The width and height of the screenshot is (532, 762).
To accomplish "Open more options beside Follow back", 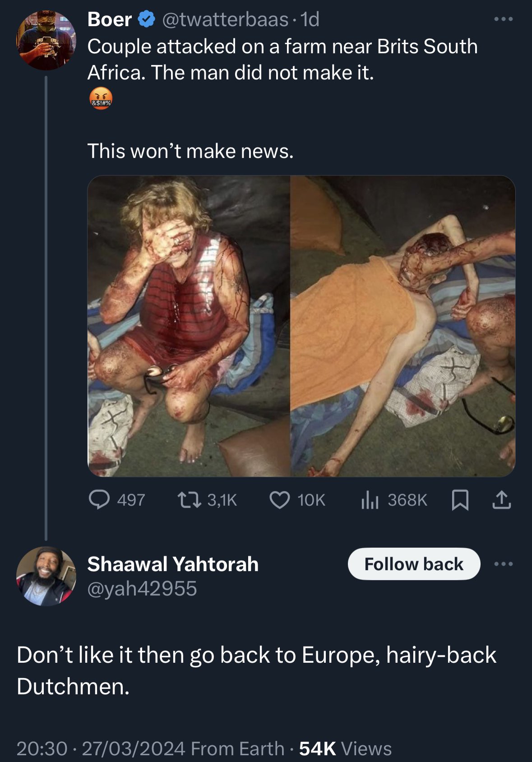I will click(503, 564).
